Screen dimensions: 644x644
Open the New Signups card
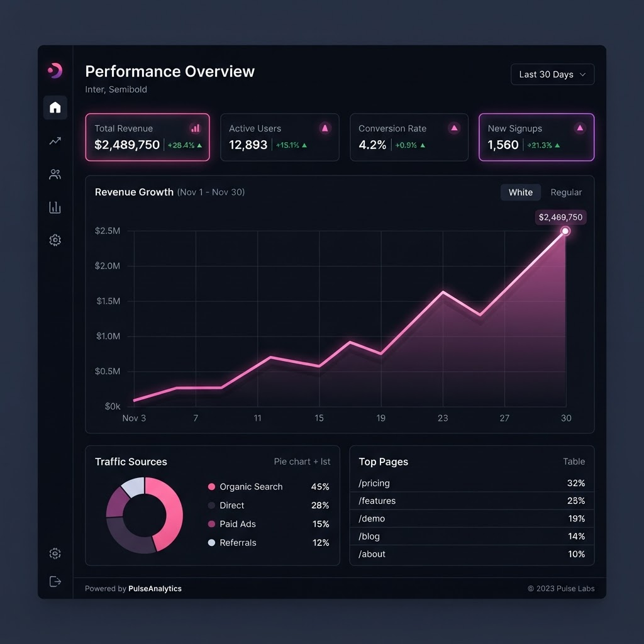click(x=536, y=137)
